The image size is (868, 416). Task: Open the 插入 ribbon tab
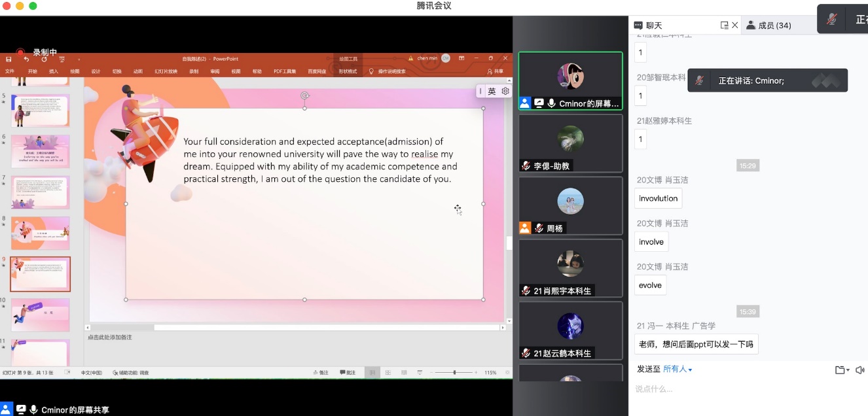click(x=54, y=71)
